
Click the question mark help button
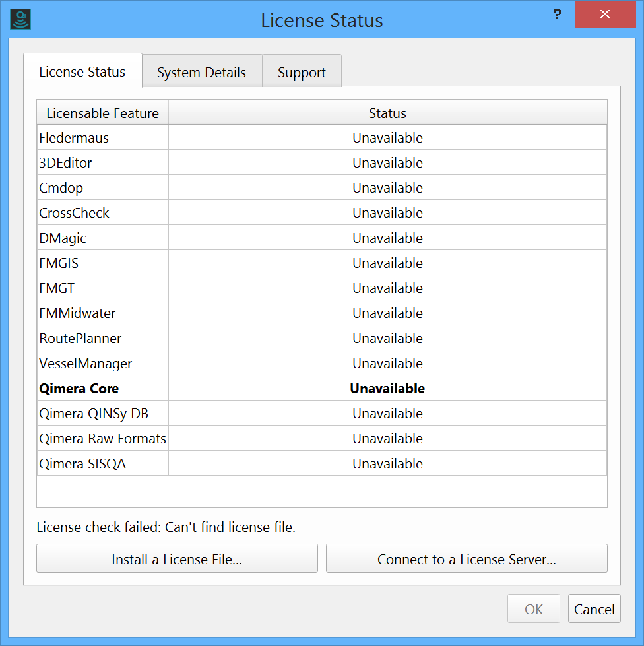[x=557, y=15]
